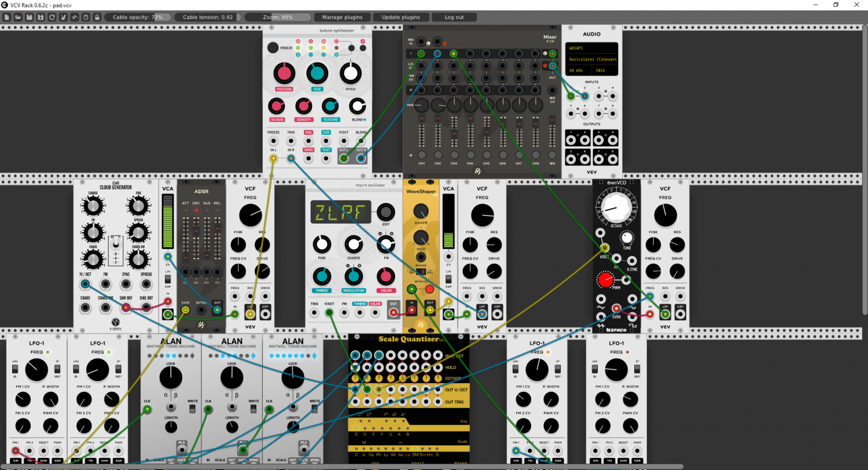Flip the RANGE switch on WaveShaper

[421, 271]
